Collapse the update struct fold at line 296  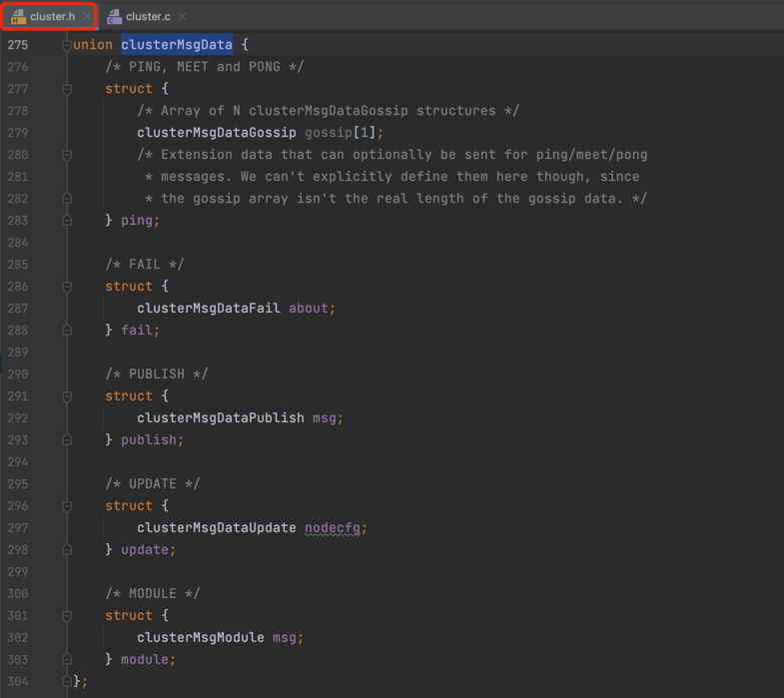pyautogui.click(x=67, y=506)
